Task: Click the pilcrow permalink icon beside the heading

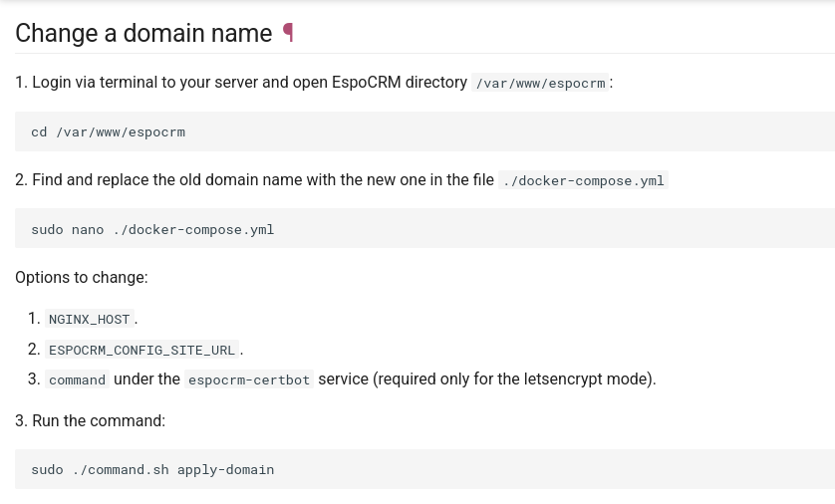Action: (288, 33)
